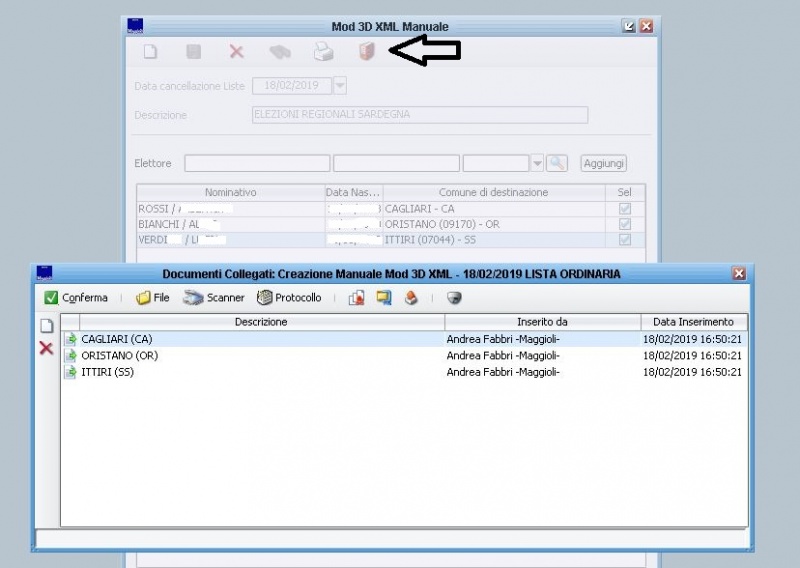Click the Descrizione field ELEZIONI REGIONALI SARDEGNA
The image size is (800, 568).
(x=420, y=115)
